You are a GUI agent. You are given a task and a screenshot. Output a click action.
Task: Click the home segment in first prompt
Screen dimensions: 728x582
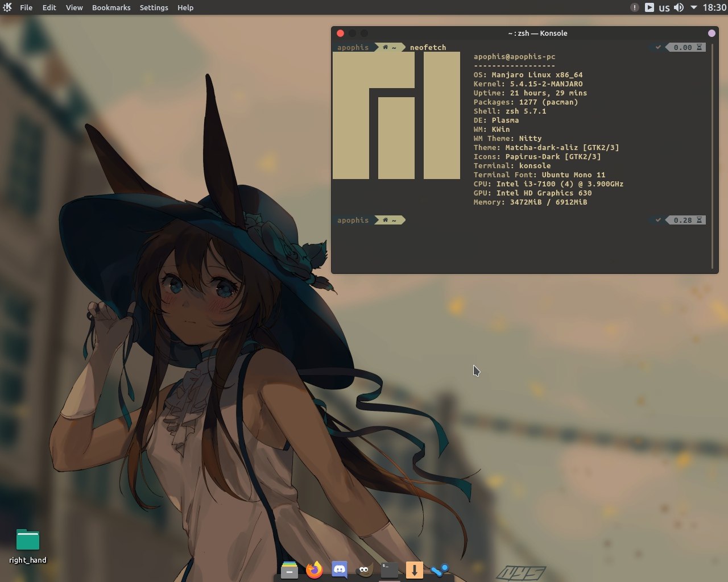tap(390, 48)
